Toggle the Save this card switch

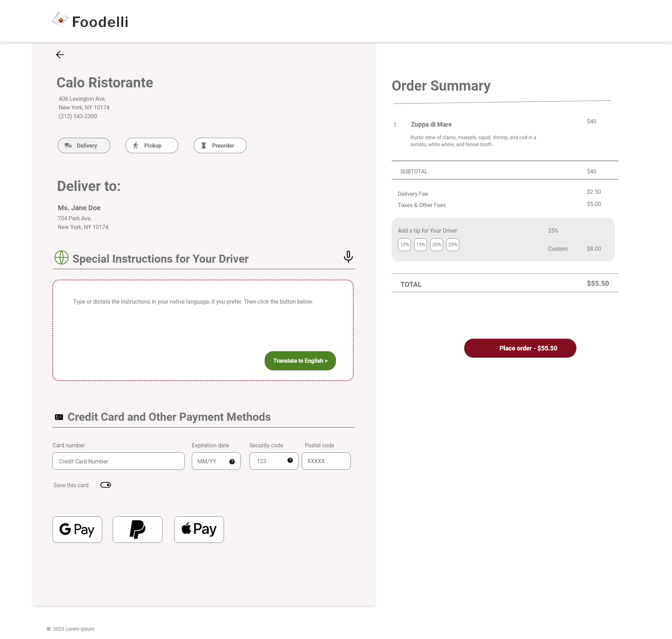tap(106, 485)
